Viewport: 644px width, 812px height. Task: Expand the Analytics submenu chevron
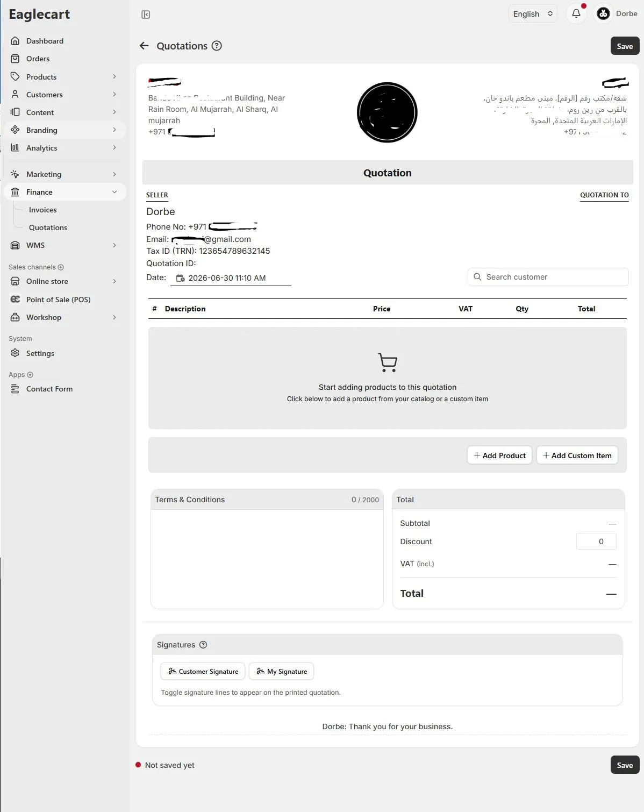tap(115, 147)
